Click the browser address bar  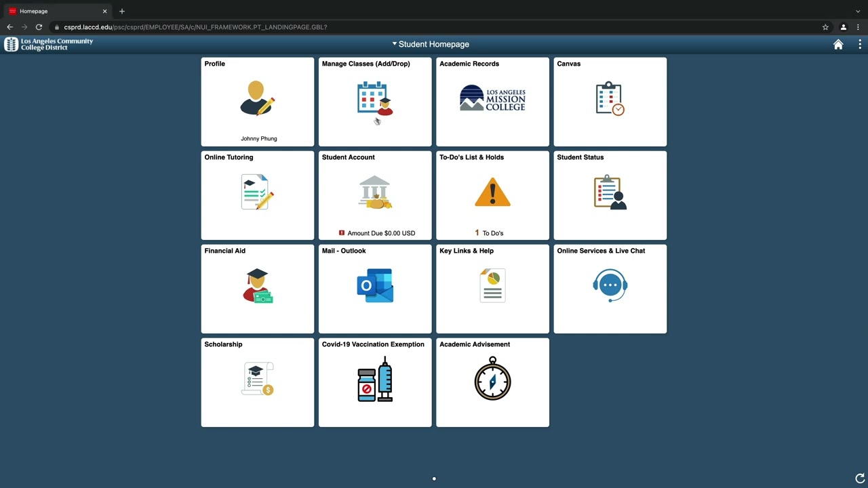click(434, 27)
